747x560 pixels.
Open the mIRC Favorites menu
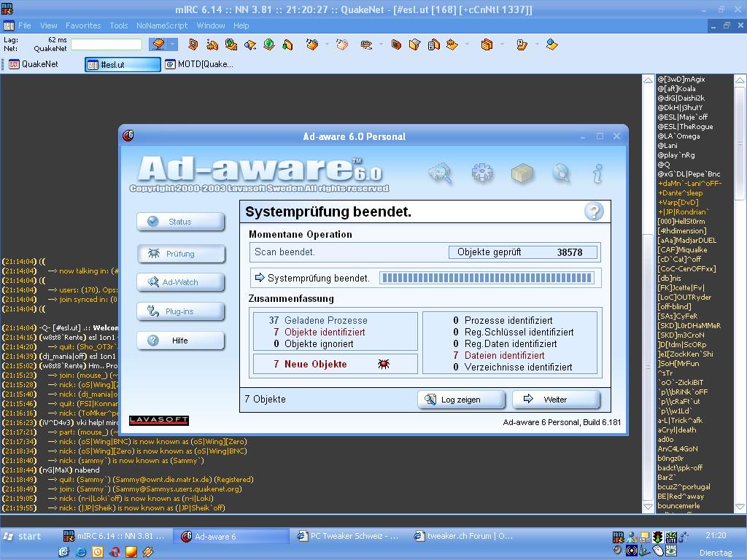pos(83,26)
